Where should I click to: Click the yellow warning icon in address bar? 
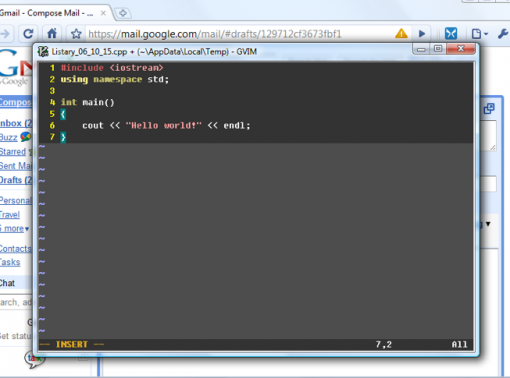point(401,34)
